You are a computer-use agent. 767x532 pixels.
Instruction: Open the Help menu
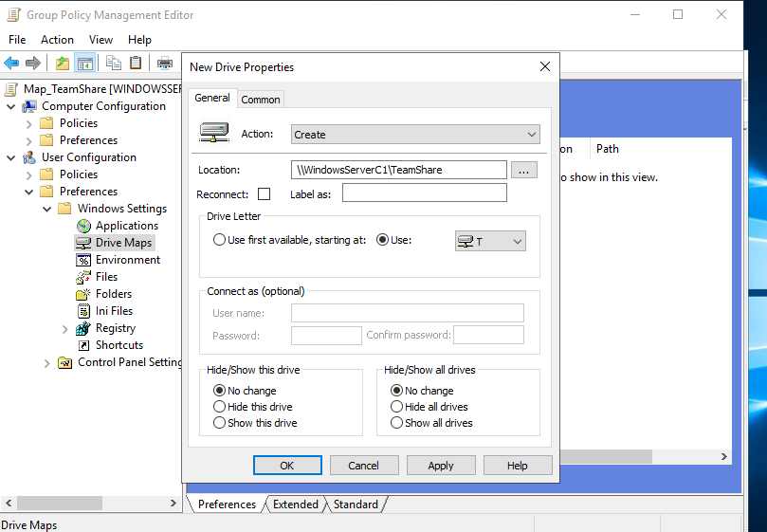click(140, 40)
